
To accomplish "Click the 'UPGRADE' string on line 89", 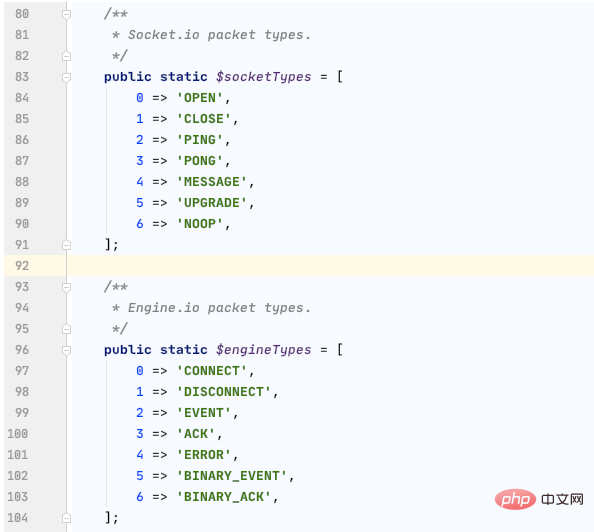I will (x=212, y=203).
